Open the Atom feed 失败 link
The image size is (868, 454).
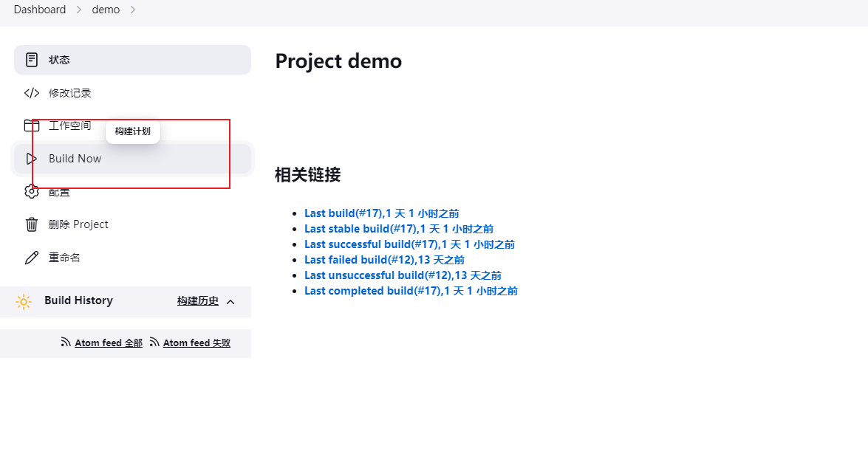pos(197,343)
